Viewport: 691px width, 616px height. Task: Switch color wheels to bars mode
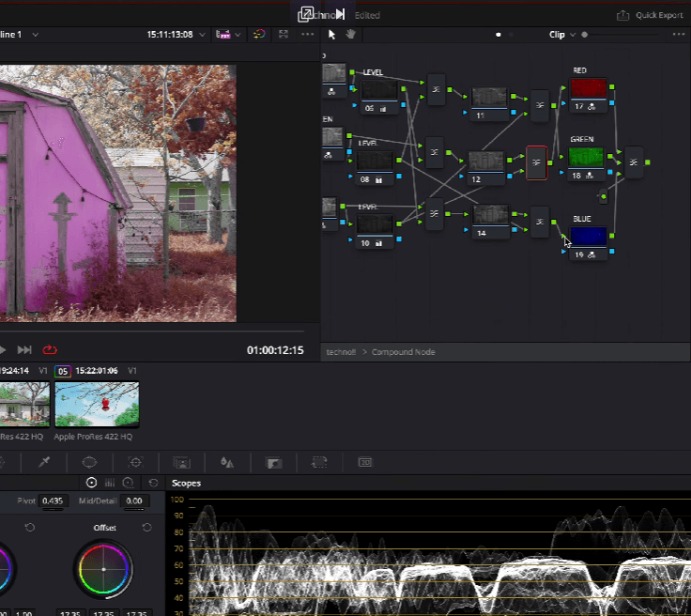[110, 483]
